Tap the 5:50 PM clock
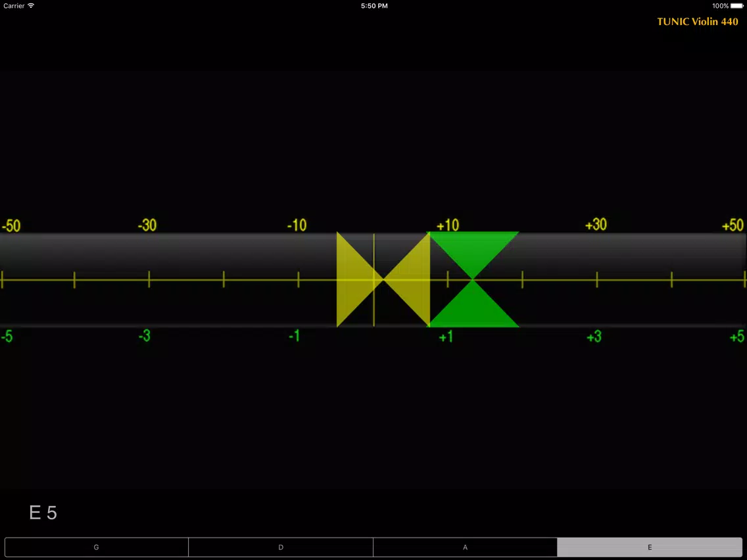Viewport: 747px width, 560px height. 374,6
